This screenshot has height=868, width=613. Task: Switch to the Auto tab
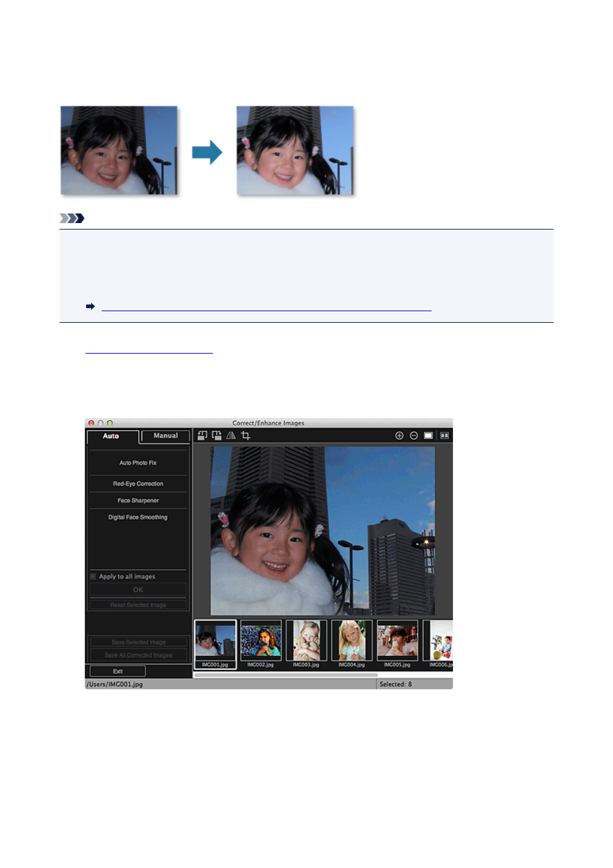111,436
